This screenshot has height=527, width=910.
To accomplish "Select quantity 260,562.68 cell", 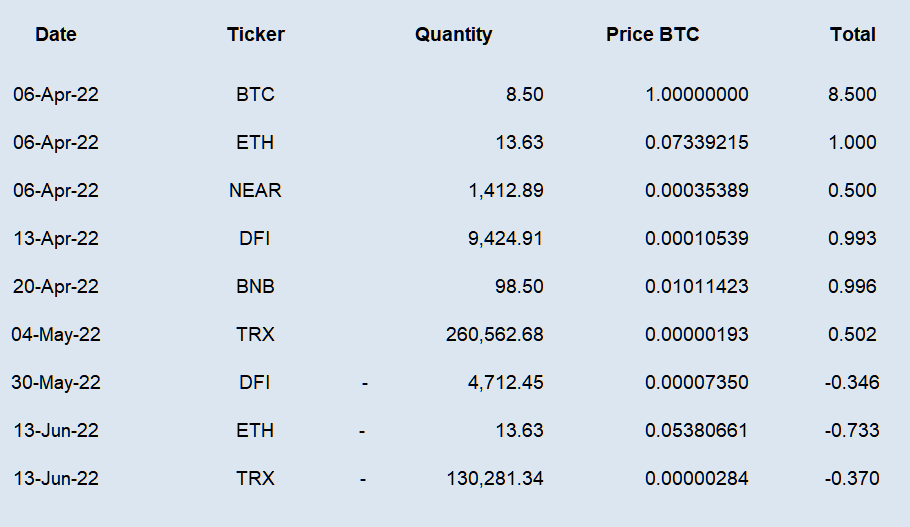I will coord(494,334).
